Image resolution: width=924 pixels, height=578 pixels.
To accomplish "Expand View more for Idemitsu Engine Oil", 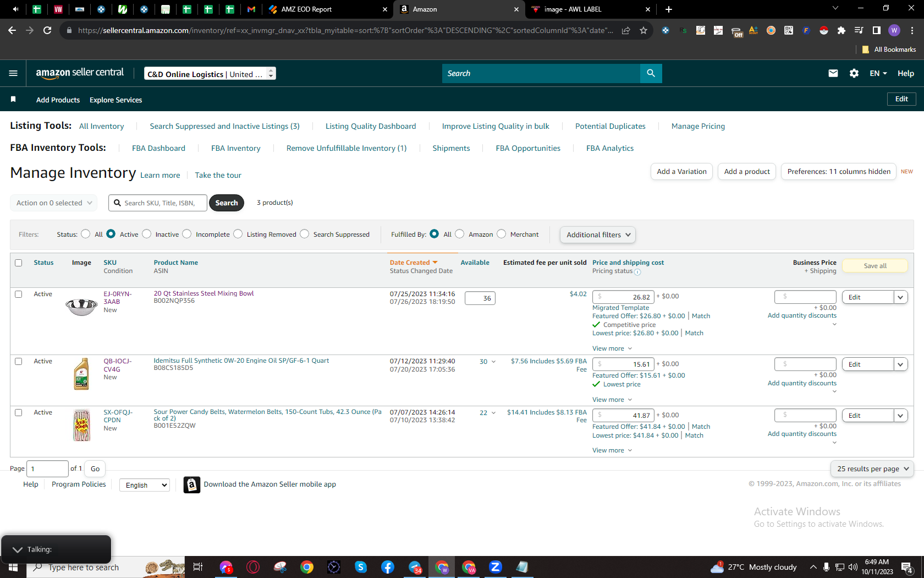I will pyautogui.click(x=612, y=400).
